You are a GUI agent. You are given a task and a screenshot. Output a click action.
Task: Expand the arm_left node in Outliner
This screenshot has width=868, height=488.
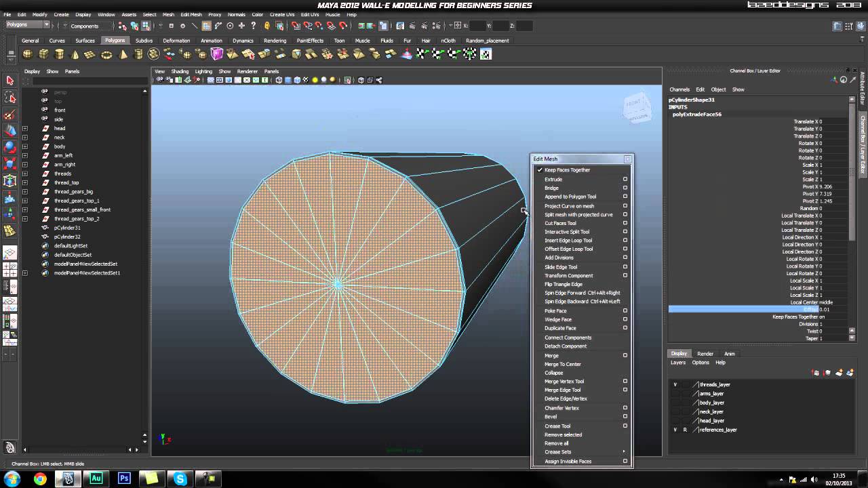(x=25, y=155)
